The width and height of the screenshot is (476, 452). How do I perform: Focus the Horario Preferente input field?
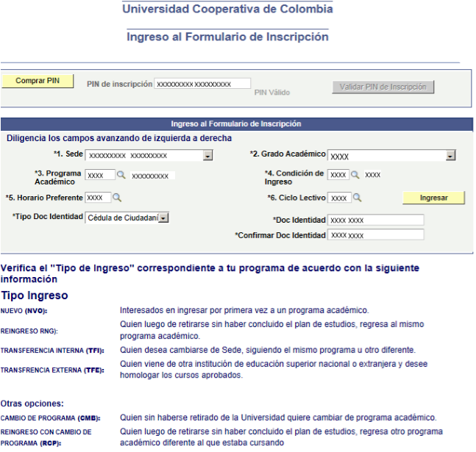(98, 198)
